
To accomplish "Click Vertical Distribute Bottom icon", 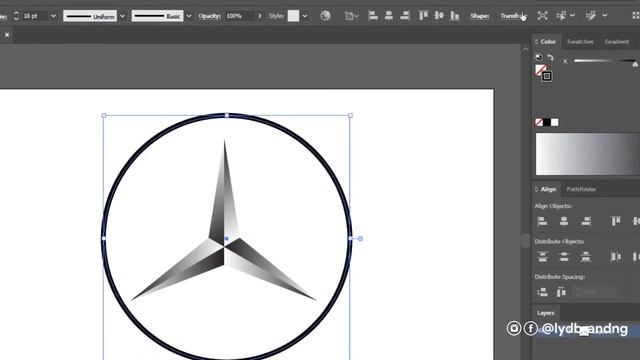I will tap(586, 257).
